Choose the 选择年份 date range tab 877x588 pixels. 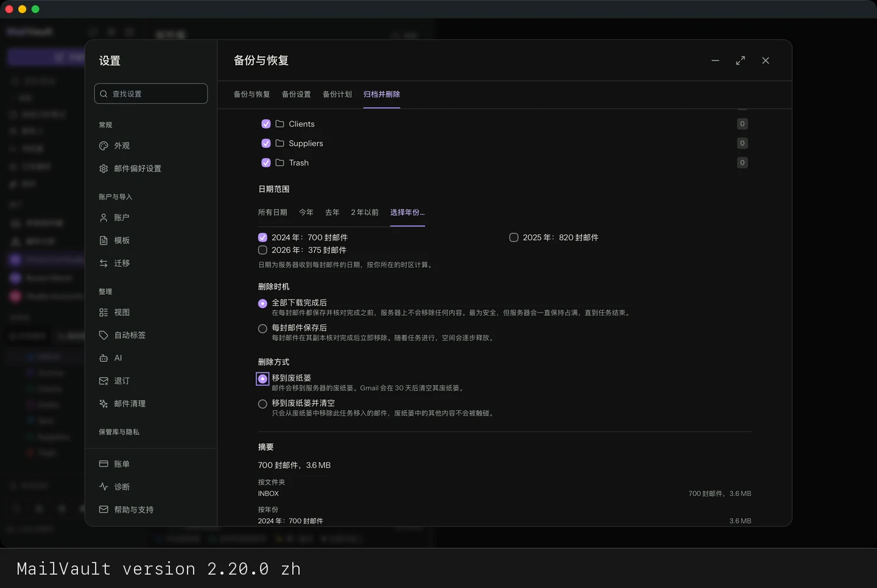click(407, 212)
